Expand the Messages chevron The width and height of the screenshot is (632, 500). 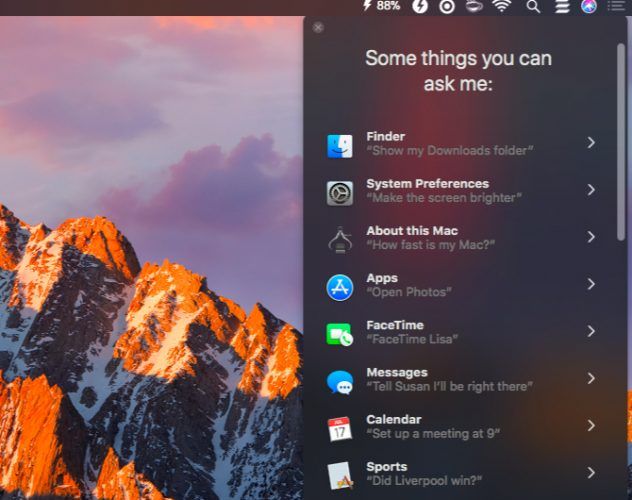[591, 378]
